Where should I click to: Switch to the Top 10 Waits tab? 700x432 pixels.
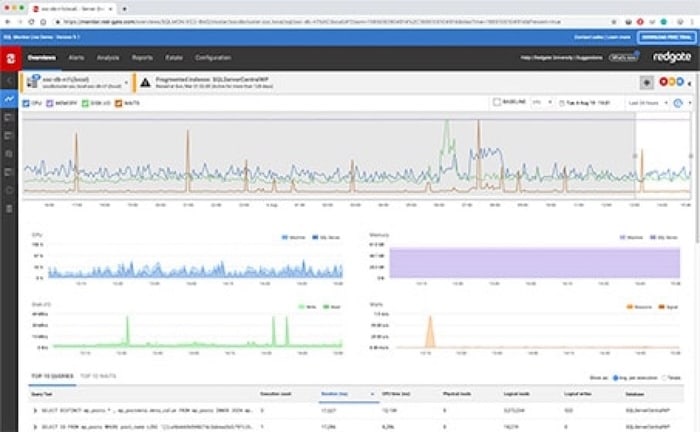(x=98, y=376)
